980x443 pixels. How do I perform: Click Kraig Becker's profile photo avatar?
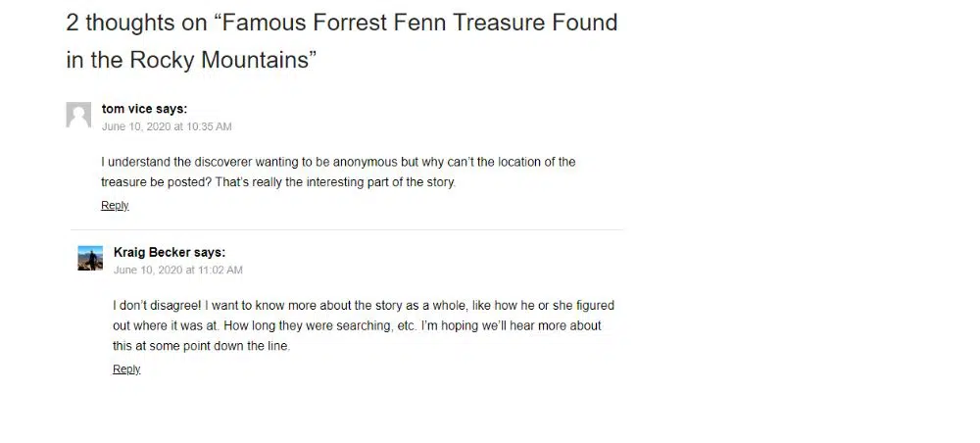[90, 258]
